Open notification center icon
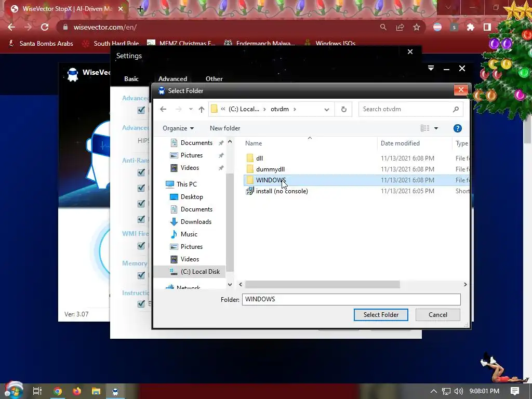 pyautogui.click(x=515, y=391)
